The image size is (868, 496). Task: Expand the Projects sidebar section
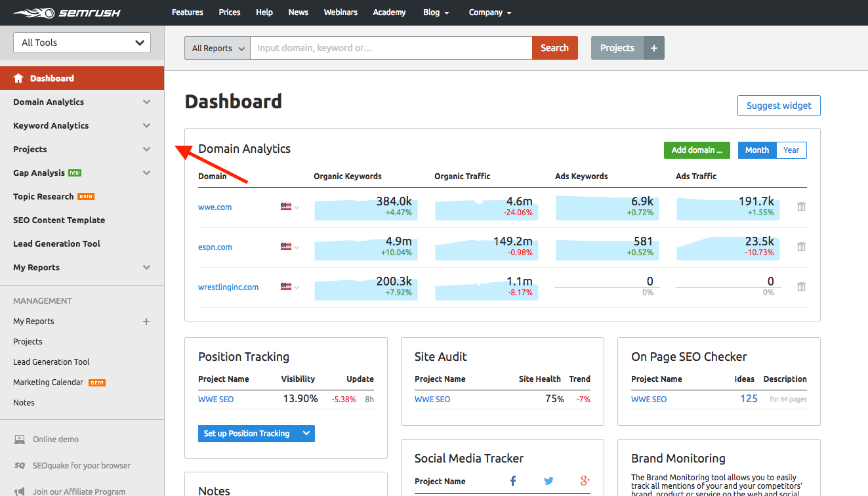coord(146,150)
